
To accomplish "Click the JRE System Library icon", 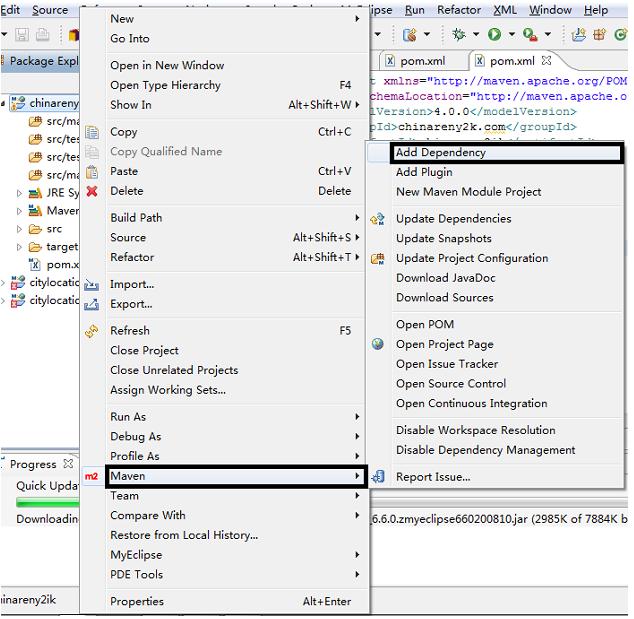I will click(x=35, y=193).
